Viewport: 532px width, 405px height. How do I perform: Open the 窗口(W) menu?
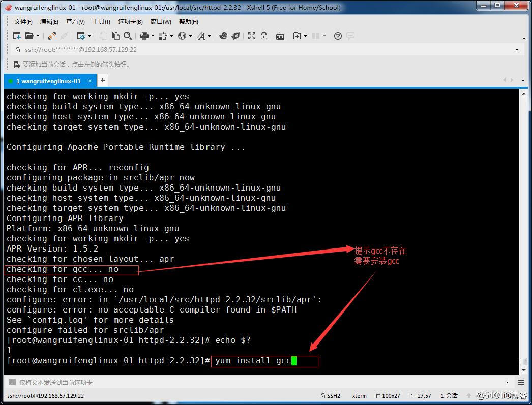point(161,22)
